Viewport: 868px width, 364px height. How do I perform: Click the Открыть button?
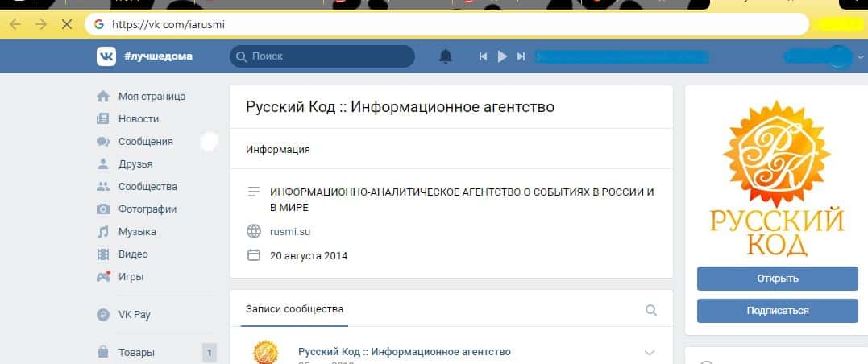[777, 279]
